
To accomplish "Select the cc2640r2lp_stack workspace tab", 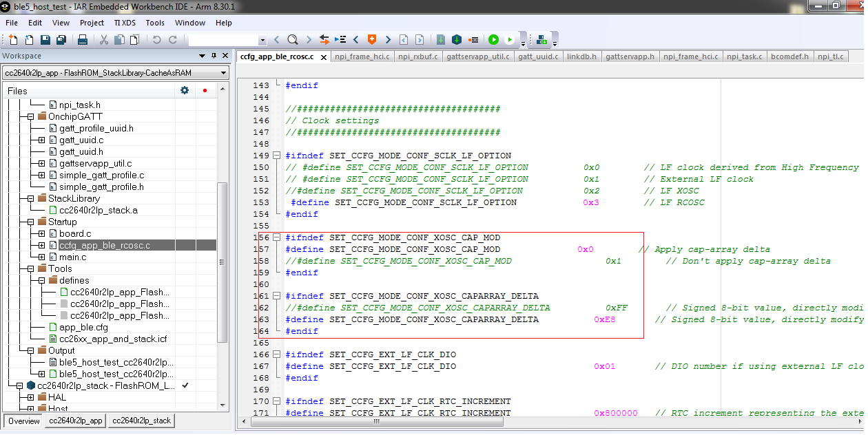I will pyautogui.click(x=141, y=421).
